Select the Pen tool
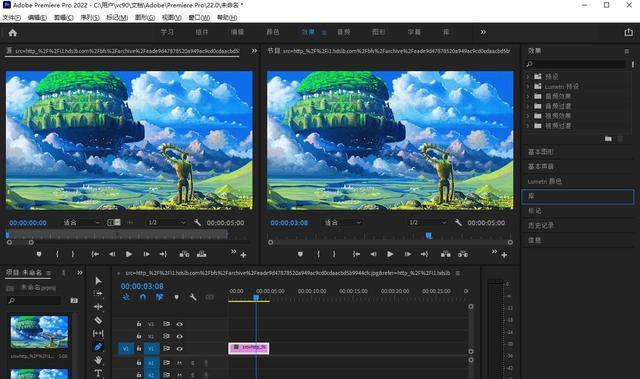640x379 pixels. (98, 347)
